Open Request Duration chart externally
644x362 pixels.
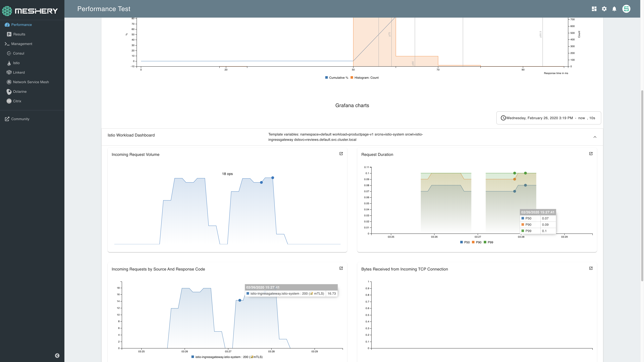pos(591,154)
